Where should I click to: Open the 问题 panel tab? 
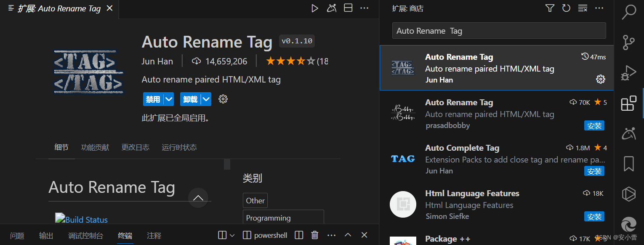coord(17,236)
